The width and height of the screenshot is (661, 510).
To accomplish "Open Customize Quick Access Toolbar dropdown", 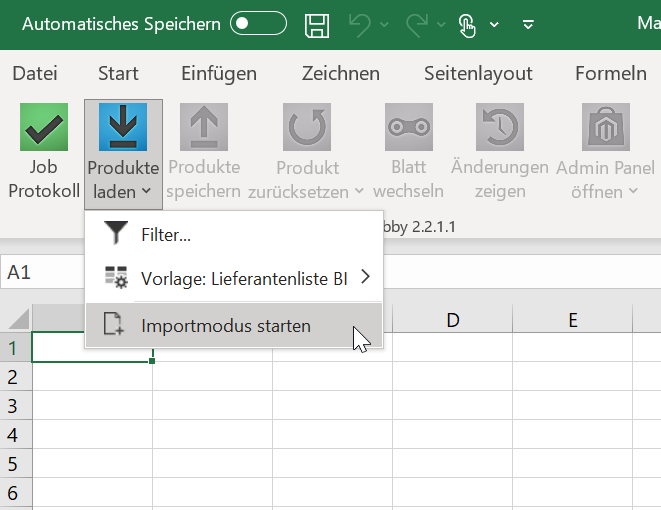I will 528,25.
